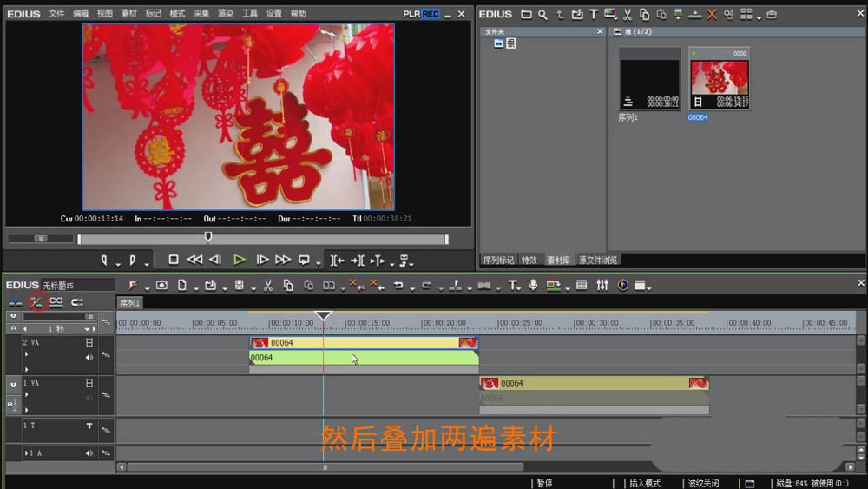The width and height of the screenshot is (868, 489).
Task: Toggle video mute on the 1 VA track
Action: [89, 383]
